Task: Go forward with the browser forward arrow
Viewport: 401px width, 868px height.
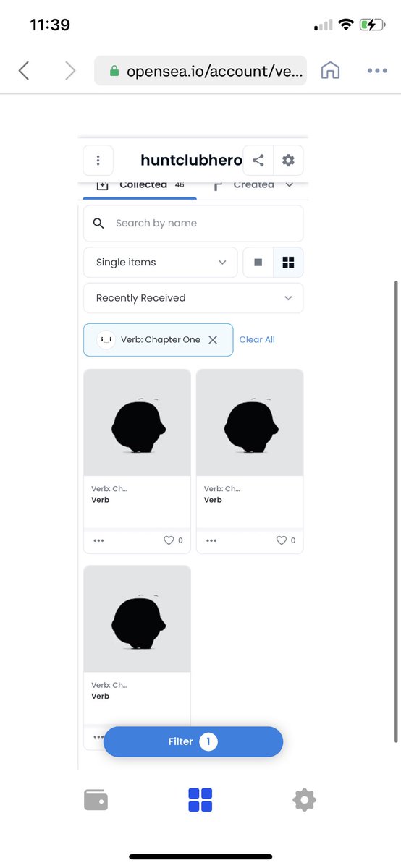Action: (x=69, y=70)
